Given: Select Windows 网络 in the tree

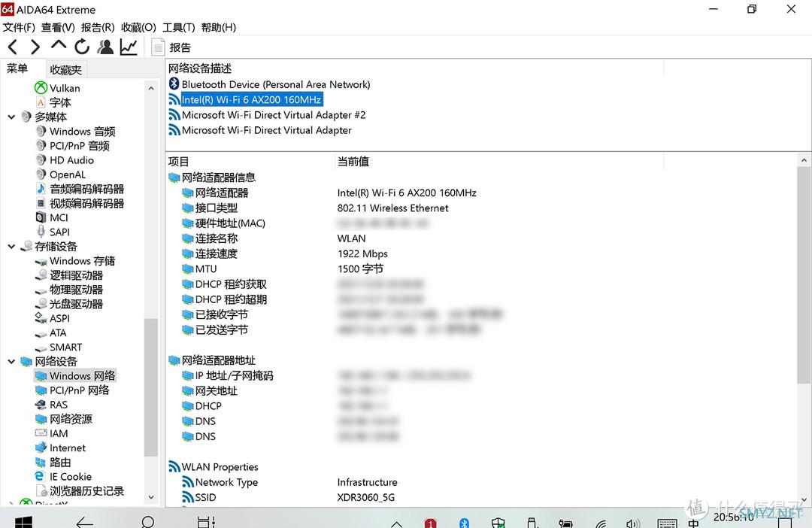Looking at the screenshot, I should [83, 376].
